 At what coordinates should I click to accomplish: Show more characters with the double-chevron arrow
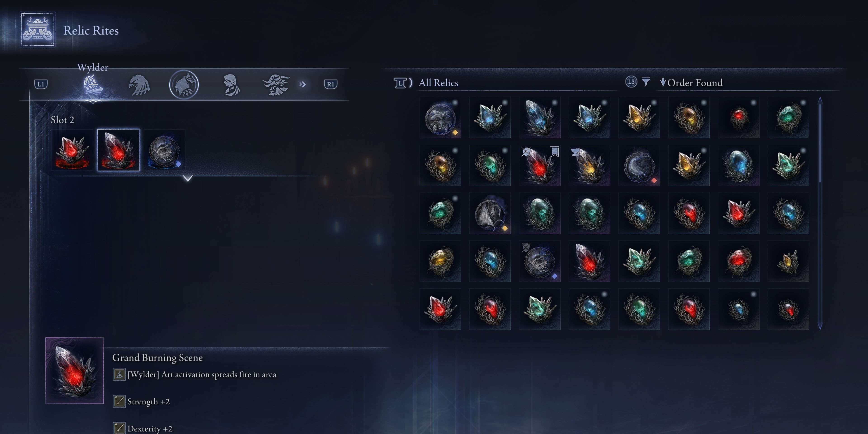303,84
